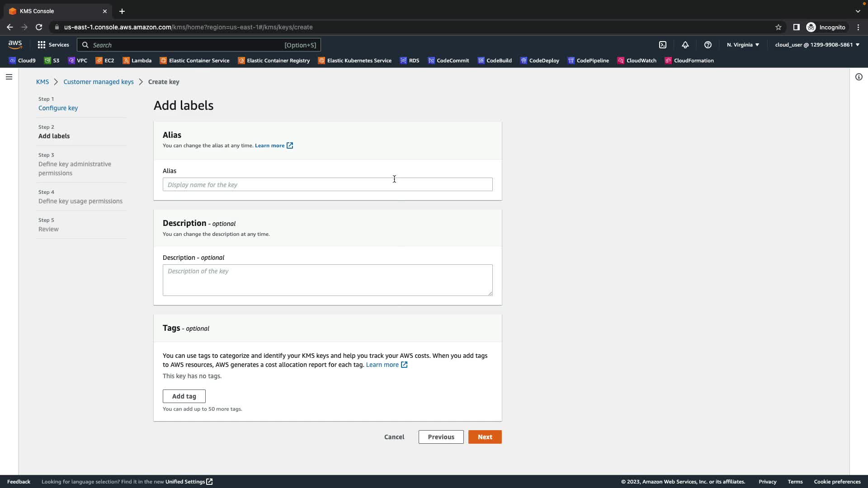Click the help question mark icon
This screenshot has height=488, width=868.
708,45
